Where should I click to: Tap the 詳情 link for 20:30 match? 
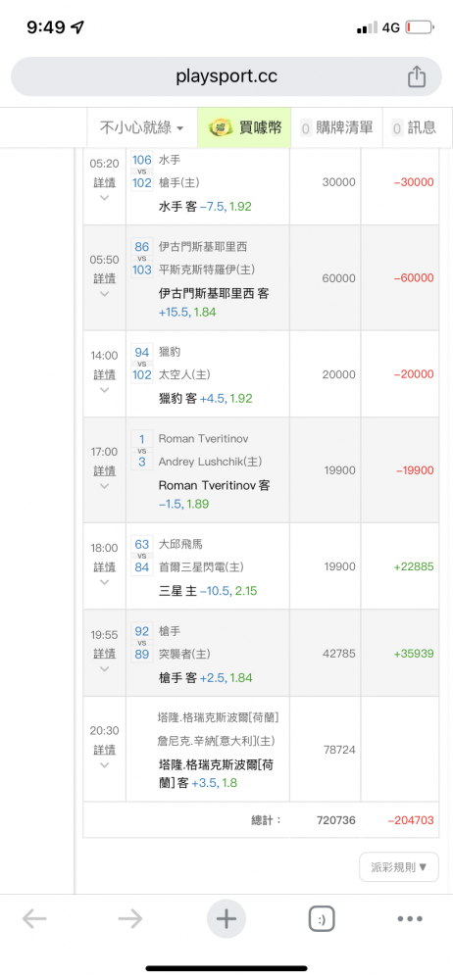(105, 749)
